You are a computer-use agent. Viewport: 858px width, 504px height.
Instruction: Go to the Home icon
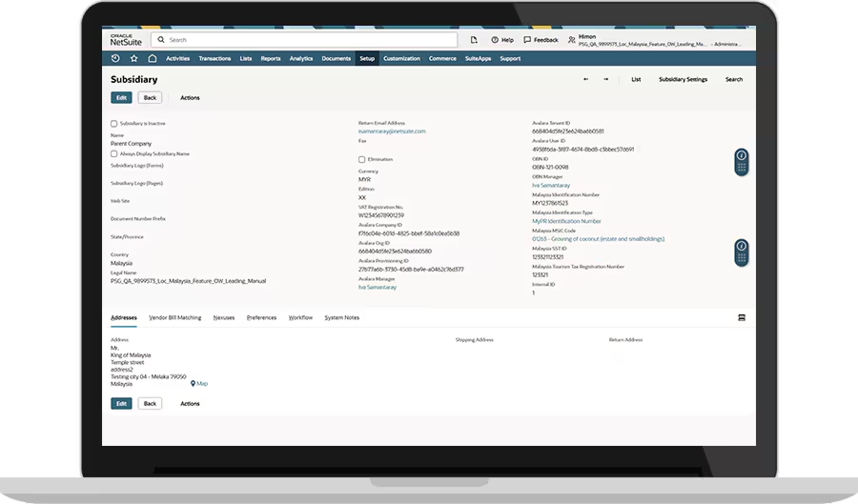(x=153, y=58)
